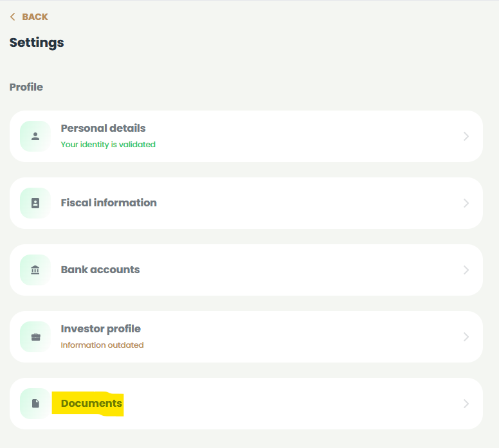The height and width of the screenshot is (448, 499).
Task: Open Documents using its right chevron
Action: [x=466, y=404]
